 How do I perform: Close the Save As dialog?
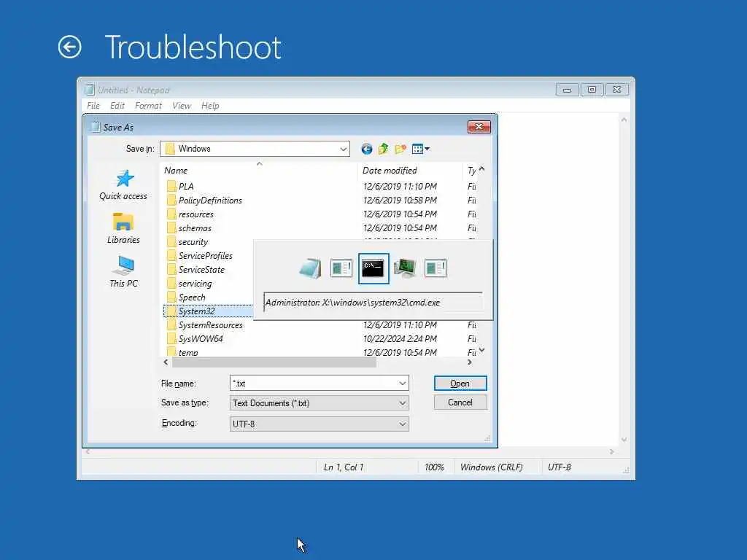click(x=479, y=127)
